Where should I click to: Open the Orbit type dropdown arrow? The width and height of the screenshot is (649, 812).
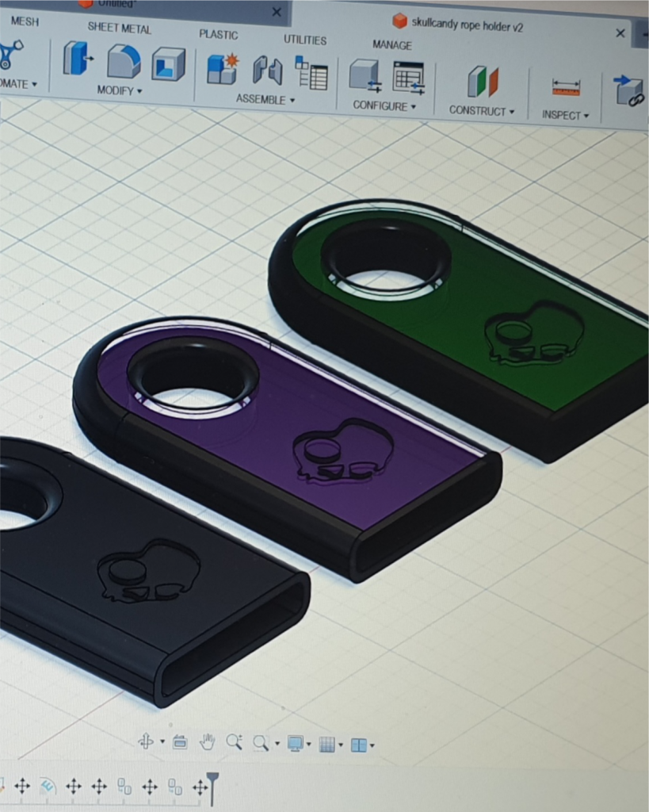pyautogui.click(x=162, y=741)
